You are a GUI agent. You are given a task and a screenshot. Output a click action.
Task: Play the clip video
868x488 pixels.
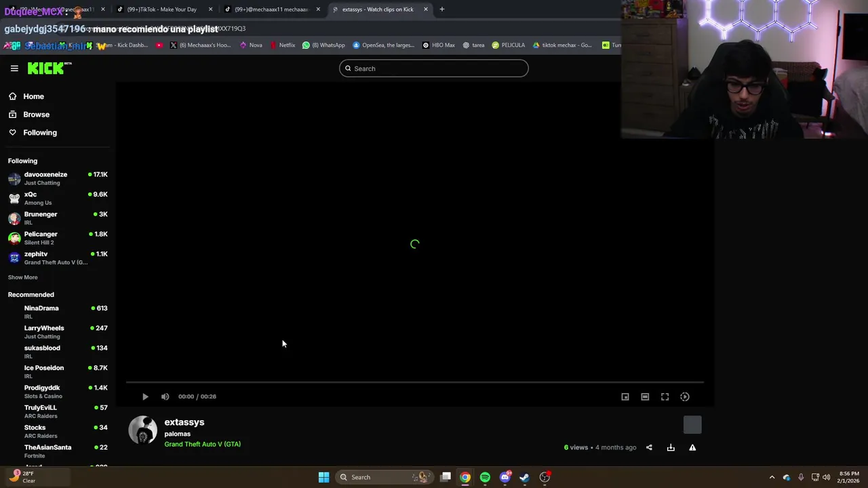(x=145, y=396)
